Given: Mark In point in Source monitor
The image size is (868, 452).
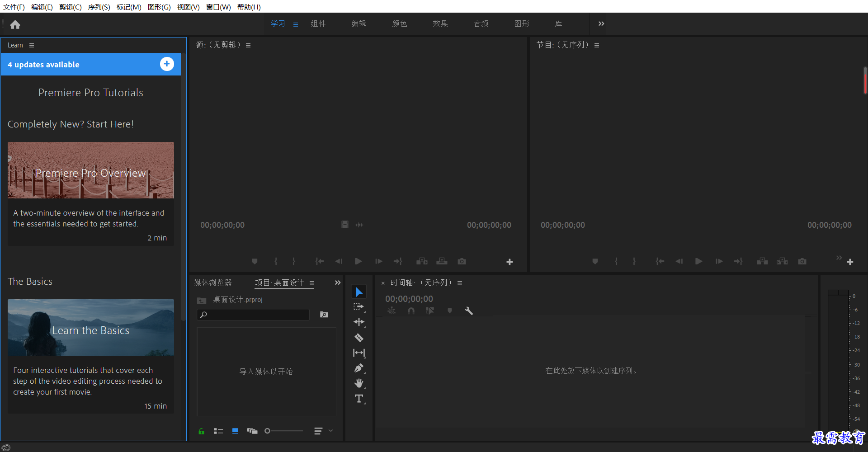Looking at the screenshot, I should coord(276,261).
